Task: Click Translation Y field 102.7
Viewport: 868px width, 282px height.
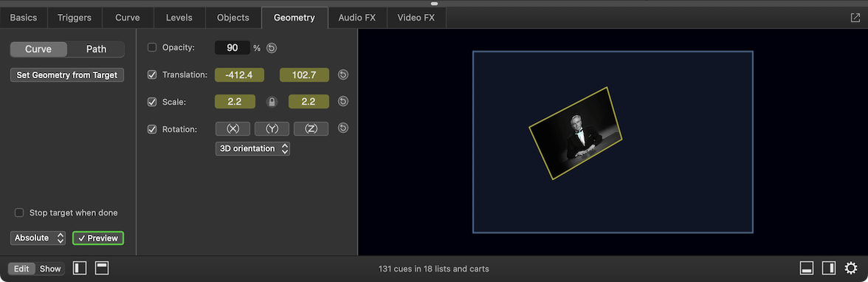Action: click(304, 75)
